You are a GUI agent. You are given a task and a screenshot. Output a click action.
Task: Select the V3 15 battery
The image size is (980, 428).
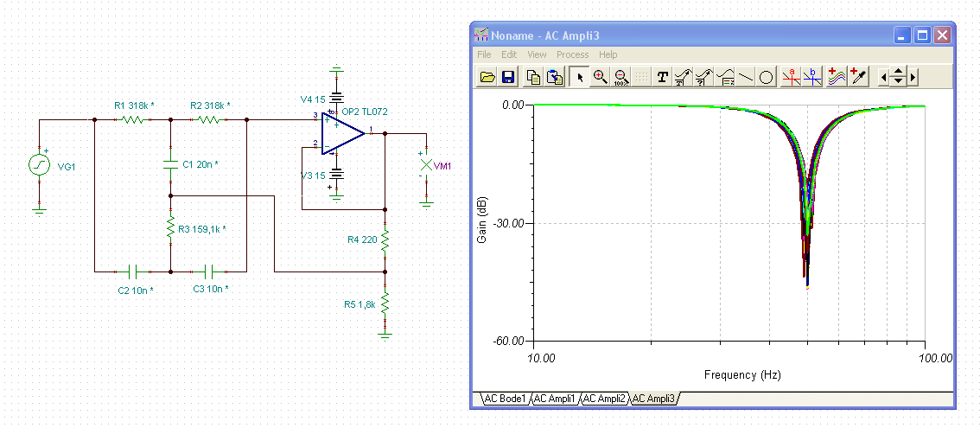pos(336,173)
